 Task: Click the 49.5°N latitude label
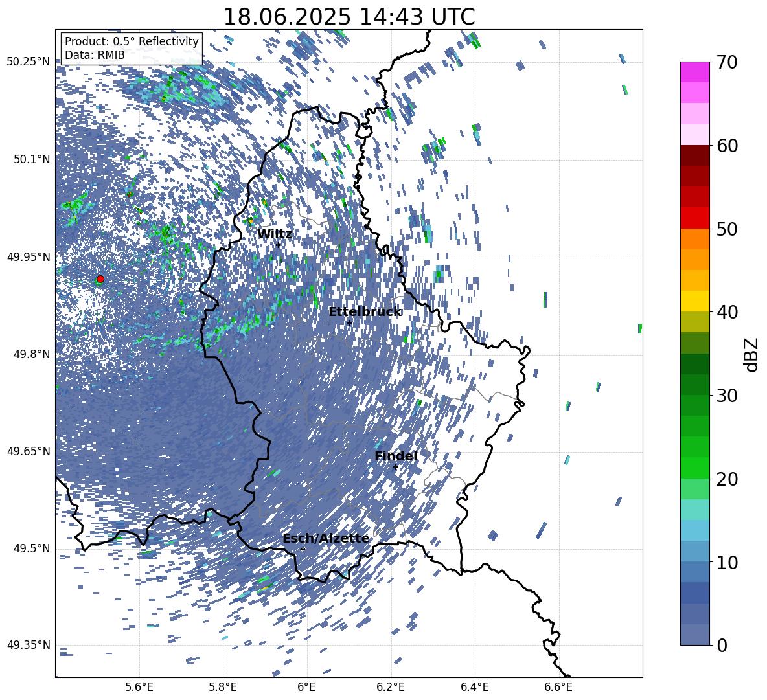32,548
